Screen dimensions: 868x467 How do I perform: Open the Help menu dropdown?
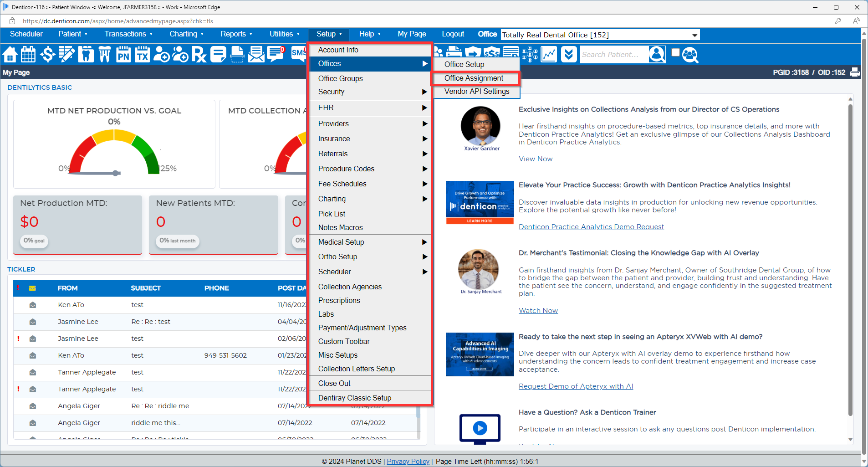(x=370, y=34)
